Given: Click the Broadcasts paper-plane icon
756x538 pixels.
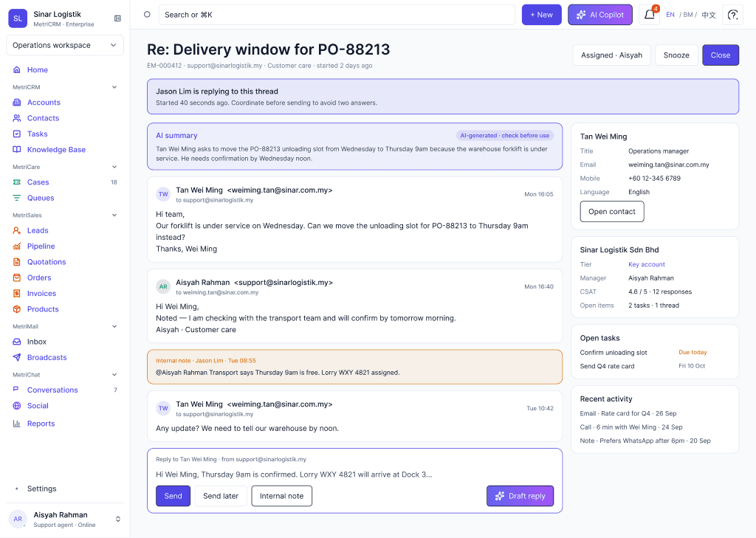Looking at the screenshot, I should coord(17,357).
